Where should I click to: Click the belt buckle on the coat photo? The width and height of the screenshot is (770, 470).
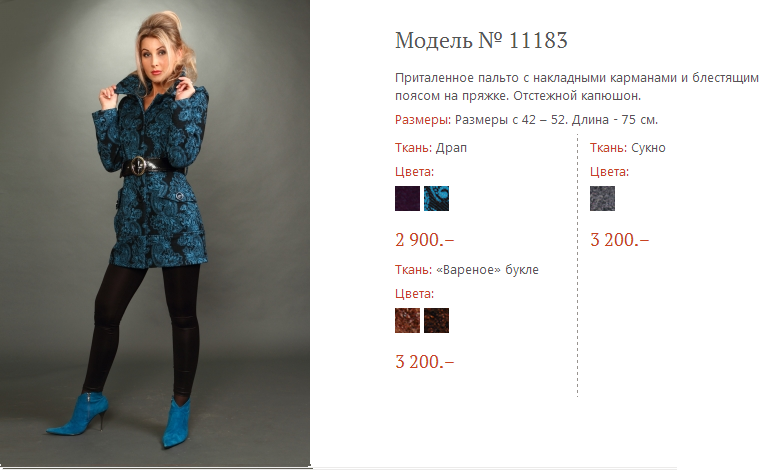click(x=138, y=166)
